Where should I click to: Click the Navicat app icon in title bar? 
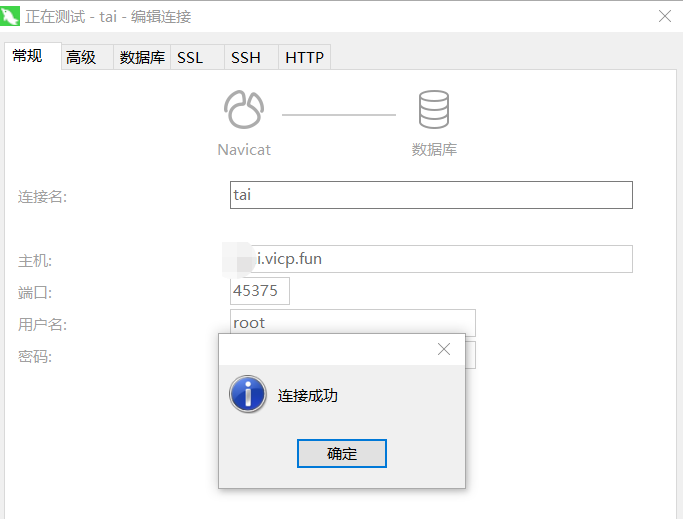[x=10, y=17]
